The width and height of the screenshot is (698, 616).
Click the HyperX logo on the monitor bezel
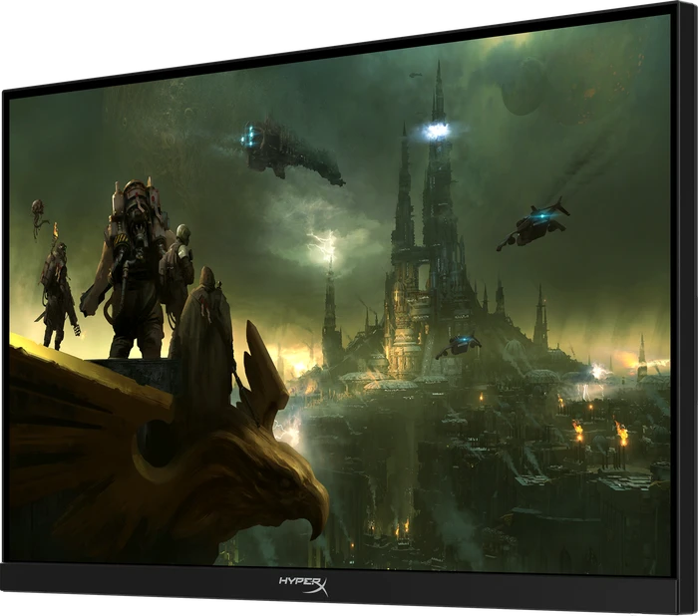point(303,586)
